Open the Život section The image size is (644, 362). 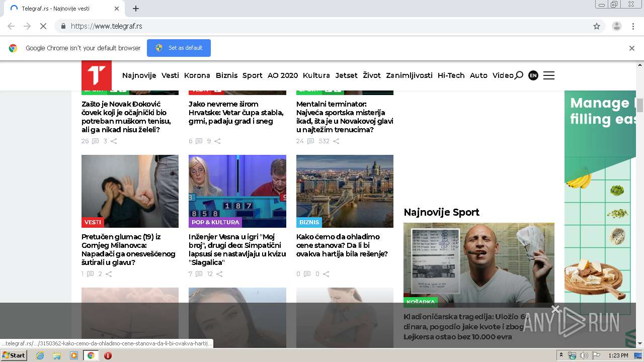coord(372,75)
